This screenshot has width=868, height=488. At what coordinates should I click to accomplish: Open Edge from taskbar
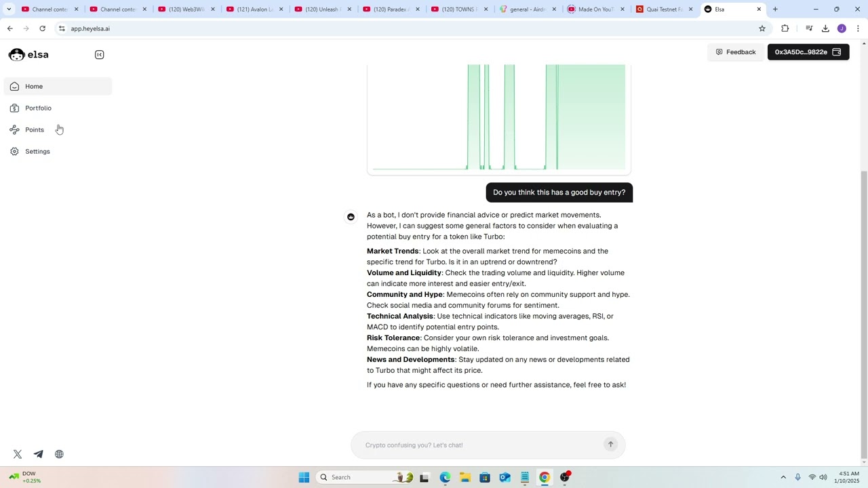tap(445, 477)
